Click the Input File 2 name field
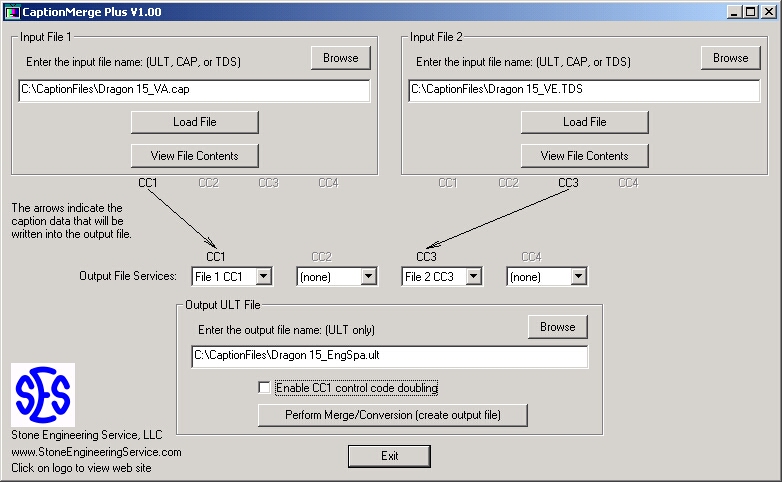 584,91
